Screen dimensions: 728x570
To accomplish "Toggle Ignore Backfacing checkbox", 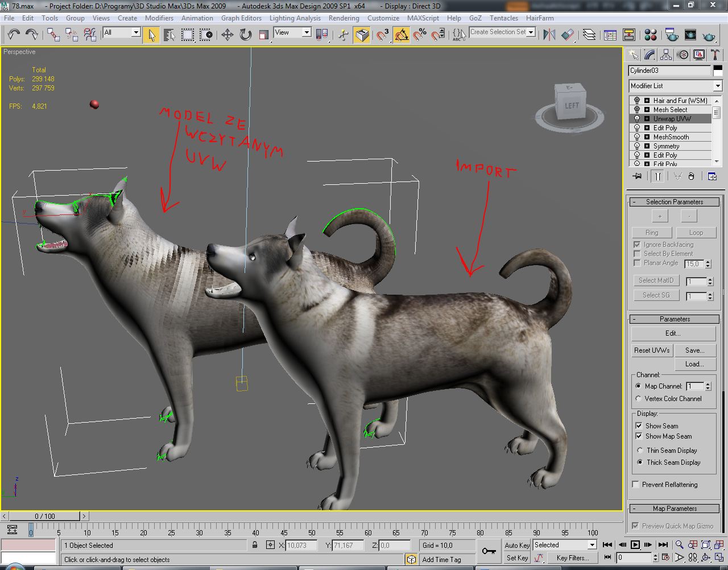I will pyautogui.click(x=637, y=245).
